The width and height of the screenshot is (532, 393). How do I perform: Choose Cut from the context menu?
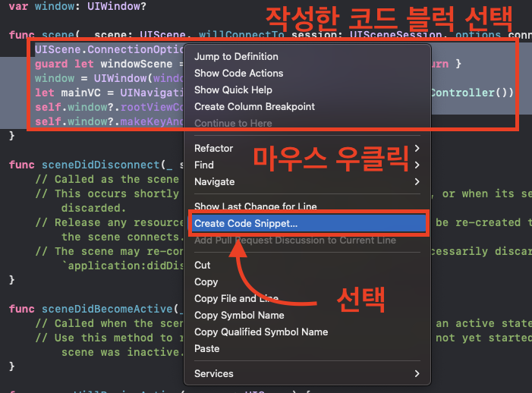click(x=307, y=266)
